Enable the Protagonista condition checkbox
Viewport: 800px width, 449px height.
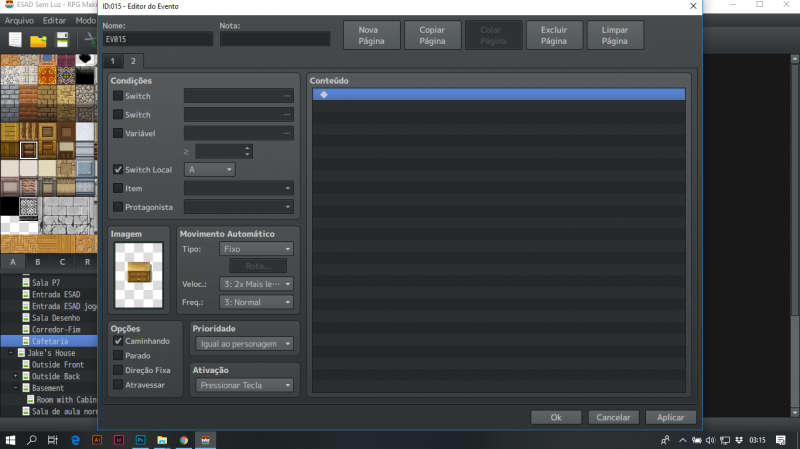[118, 207]
